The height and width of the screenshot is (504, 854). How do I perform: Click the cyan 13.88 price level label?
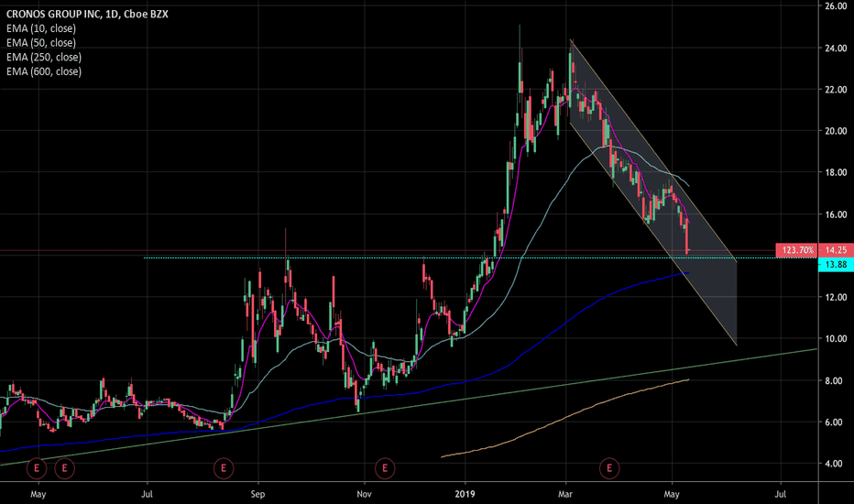(836, 265)
